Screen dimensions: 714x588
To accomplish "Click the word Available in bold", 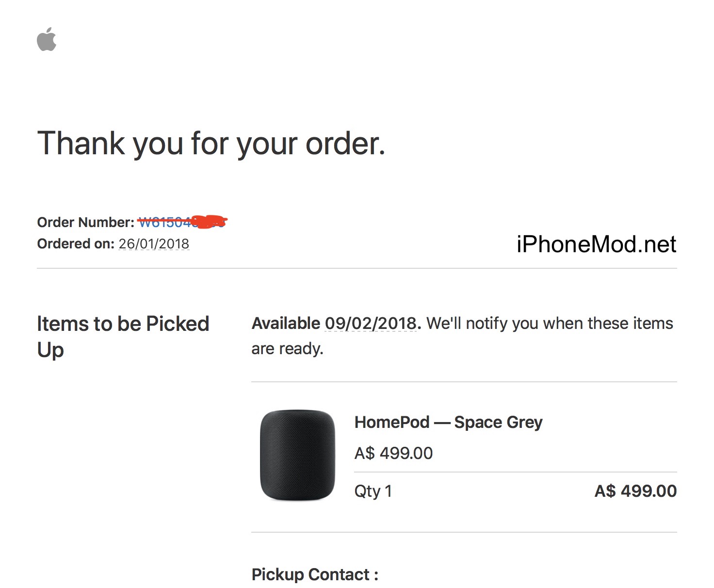I will [286, 323].
